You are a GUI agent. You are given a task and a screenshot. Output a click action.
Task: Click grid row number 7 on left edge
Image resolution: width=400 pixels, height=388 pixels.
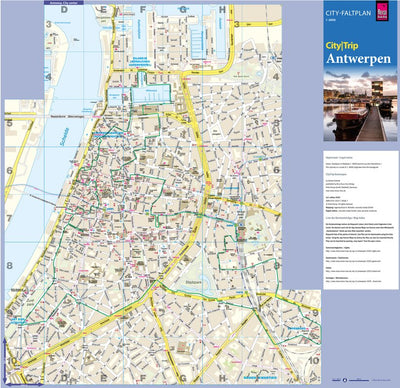(x=9, y=218)
